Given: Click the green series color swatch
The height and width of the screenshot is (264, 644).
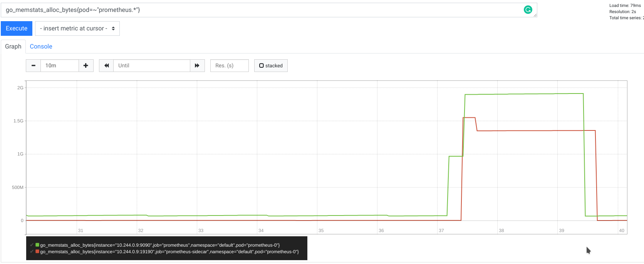Looking at the screenshot, I should tap(37, 245).
